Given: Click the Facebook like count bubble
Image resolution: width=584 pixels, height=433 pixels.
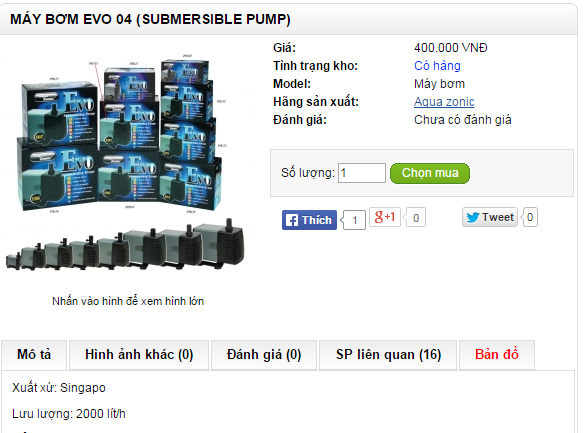Looking at the screenshot, I should point(354,220).
